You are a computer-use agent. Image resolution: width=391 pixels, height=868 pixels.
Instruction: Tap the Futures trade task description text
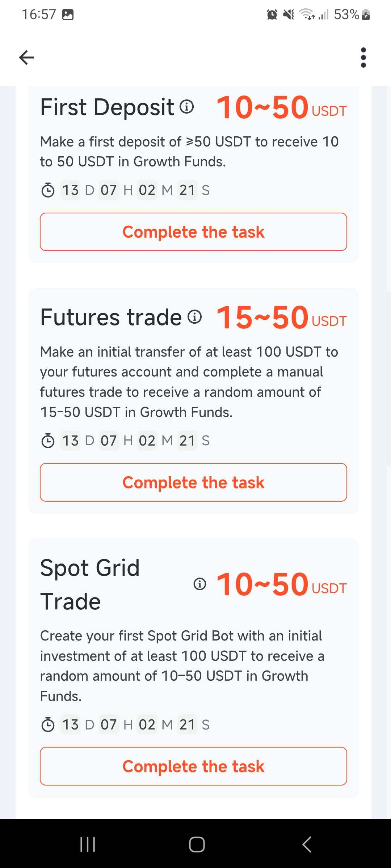(x=189, y=382)
